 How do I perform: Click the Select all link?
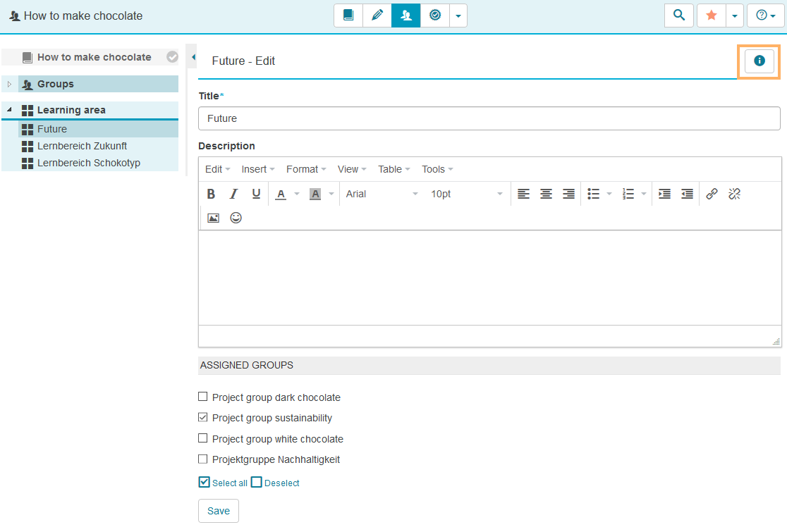pyautogui.click(x=229, y=483)
